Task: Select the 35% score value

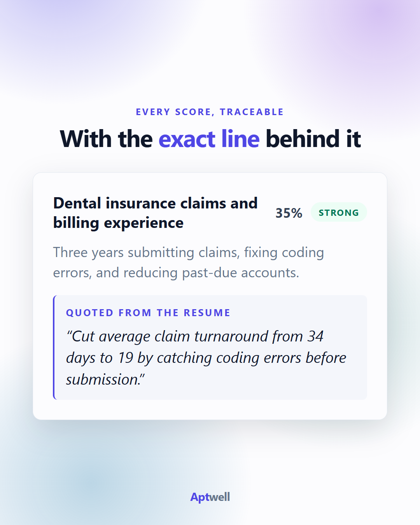Action: [x=289, y=213]
